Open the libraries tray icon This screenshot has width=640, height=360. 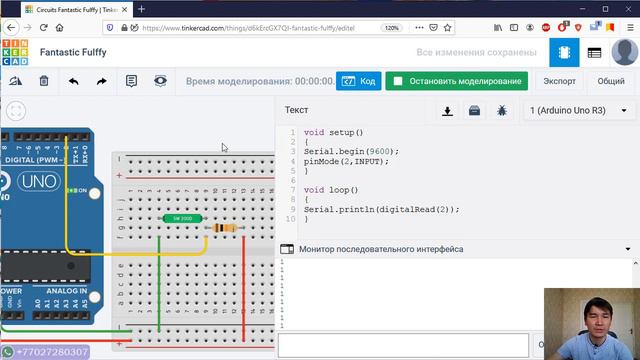pyautogui.click(x=474, y=111)
